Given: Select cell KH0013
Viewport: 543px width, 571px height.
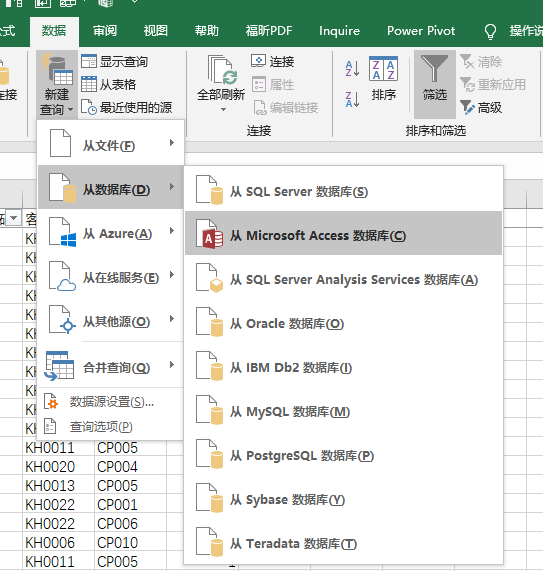Looking at the screenshot, I should tap(58, 485).
